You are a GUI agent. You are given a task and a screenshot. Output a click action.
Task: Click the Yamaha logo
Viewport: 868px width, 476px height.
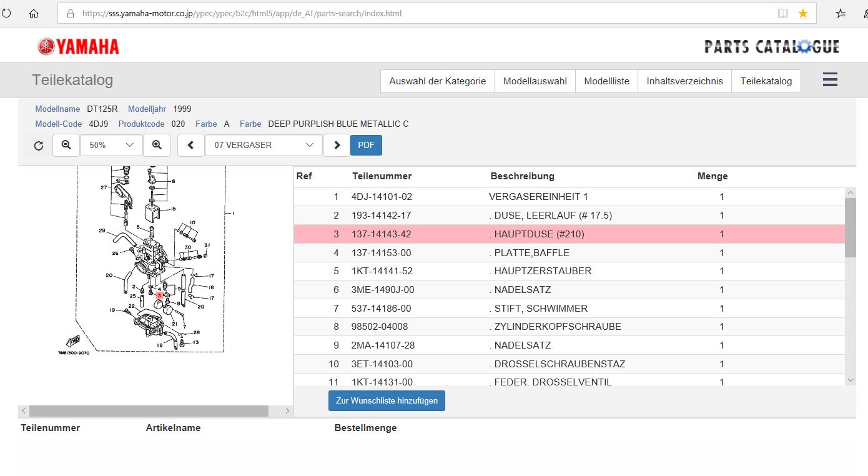click(x=78, y=46)
